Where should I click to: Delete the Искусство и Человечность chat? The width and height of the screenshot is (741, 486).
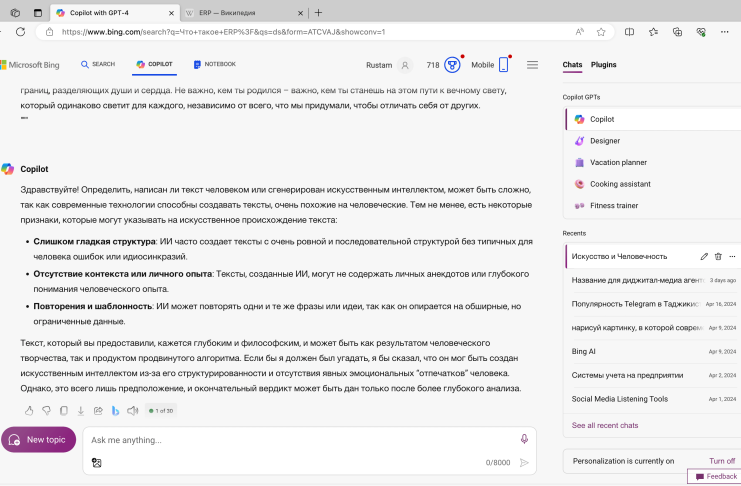pyautogui.click(x=718, y=256)
